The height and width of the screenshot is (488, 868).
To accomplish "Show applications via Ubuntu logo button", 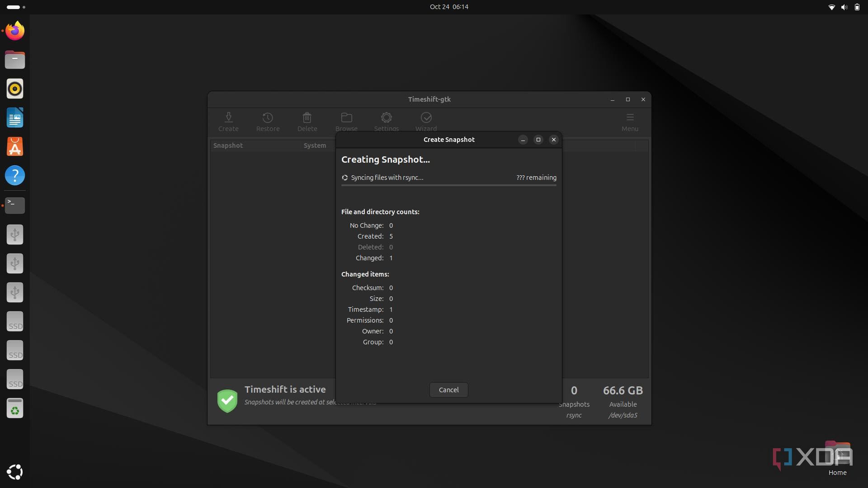I will [15, 472].
